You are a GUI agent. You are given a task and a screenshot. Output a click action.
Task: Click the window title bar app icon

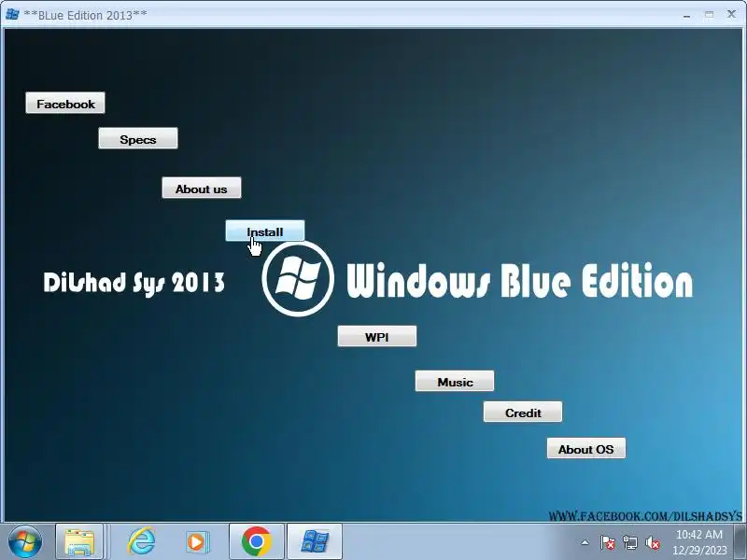tap(12, 15)
